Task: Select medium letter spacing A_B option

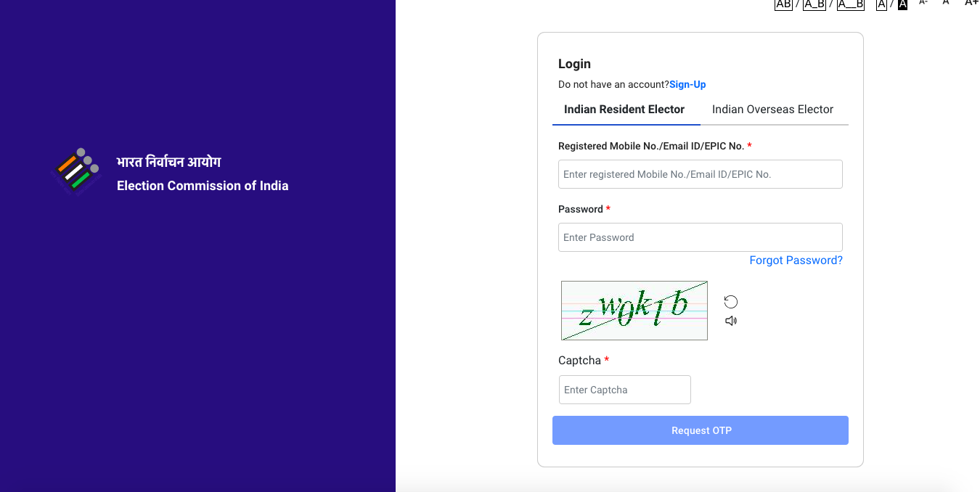Action: [814, 4]
